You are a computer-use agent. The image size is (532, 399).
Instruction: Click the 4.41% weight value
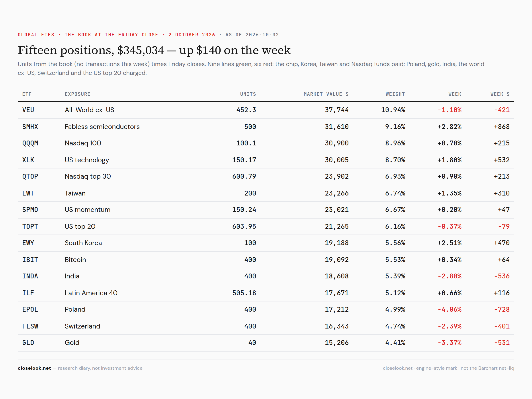pyautogui.click(x=395, y=343)
